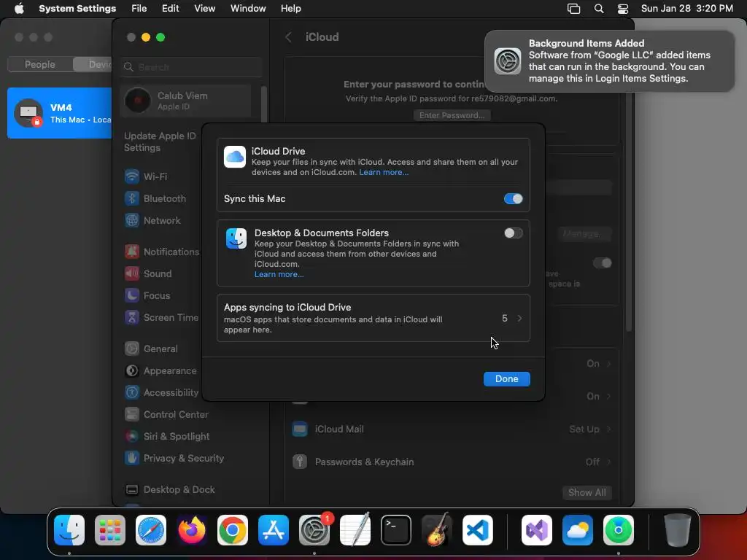Open GarageBand from the Dock
Image resolution: width=747 pixels, height=560 pixels.
point(437,530)
